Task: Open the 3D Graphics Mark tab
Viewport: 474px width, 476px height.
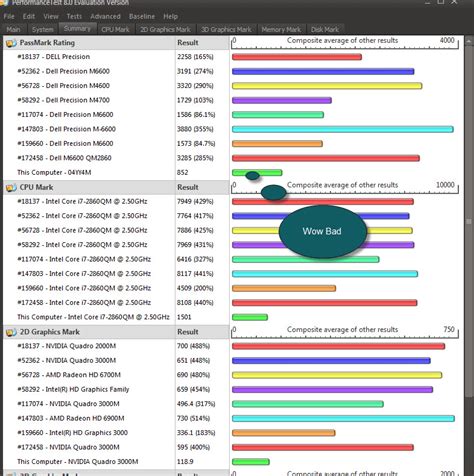Action: tap(226, 29)
